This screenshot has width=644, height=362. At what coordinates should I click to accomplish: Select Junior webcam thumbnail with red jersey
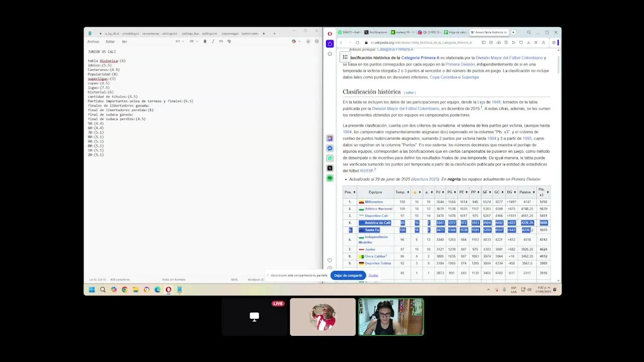(x=323, y=317)
